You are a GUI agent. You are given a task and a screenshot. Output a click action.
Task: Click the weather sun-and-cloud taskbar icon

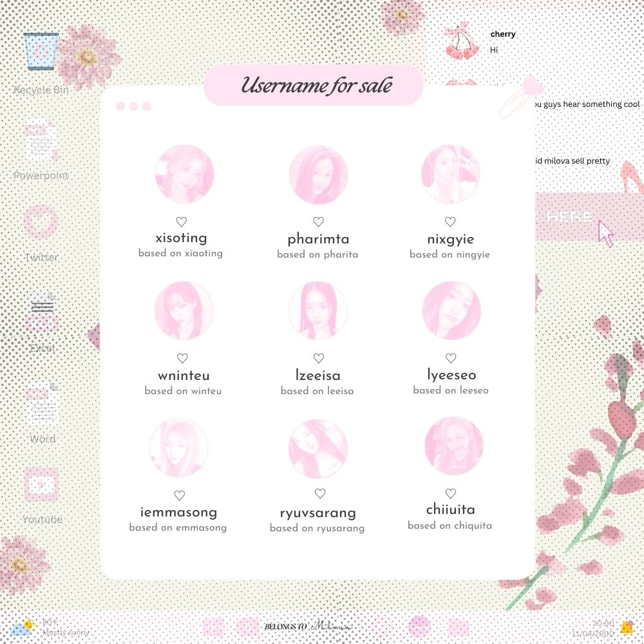point(23,627)
